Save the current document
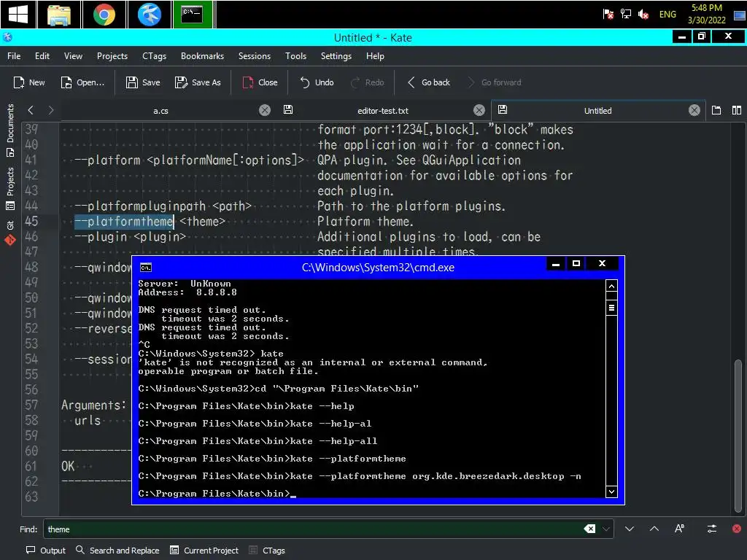 (x=143, y=82)
